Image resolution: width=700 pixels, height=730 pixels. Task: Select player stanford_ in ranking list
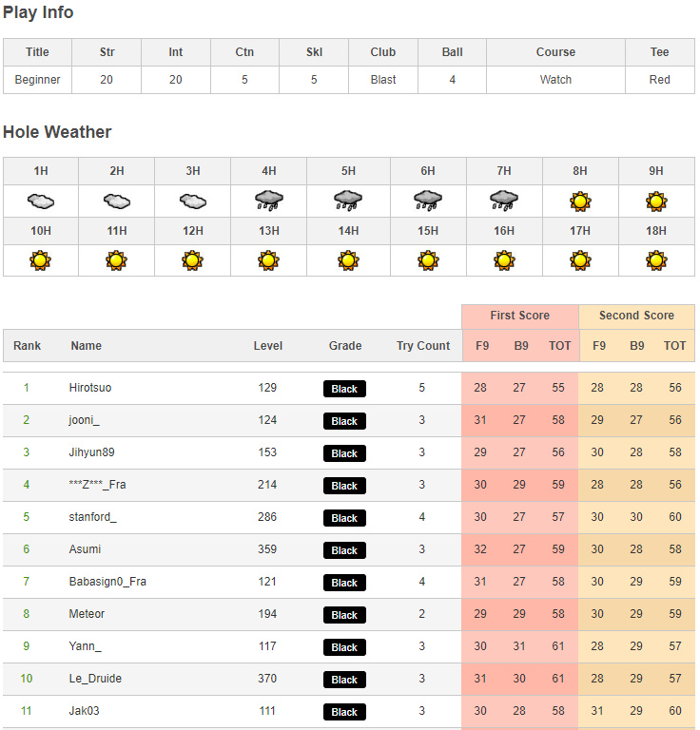tap(92, 517)
